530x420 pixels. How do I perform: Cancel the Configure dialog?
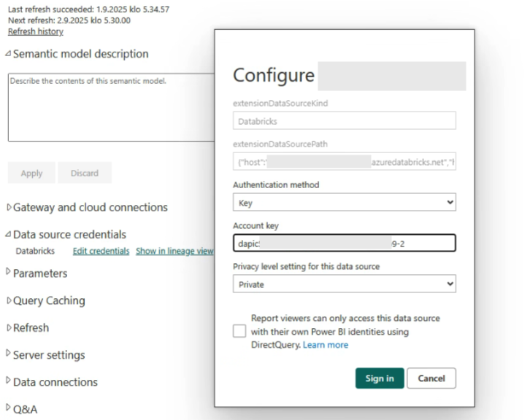[431, 378]
